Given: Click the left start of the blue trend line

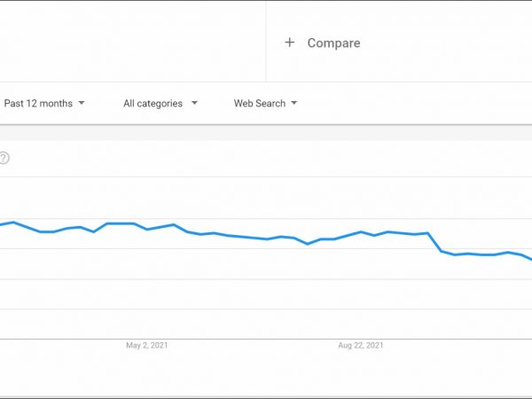Looking at the screenshot, I should (3, 223).
